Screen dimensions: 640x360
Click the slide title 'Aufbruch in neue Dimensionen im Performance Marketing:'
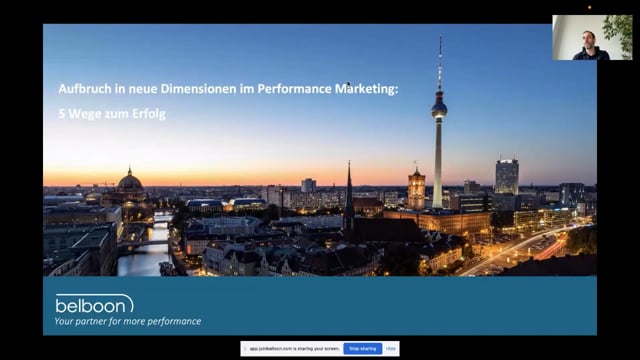228,89
